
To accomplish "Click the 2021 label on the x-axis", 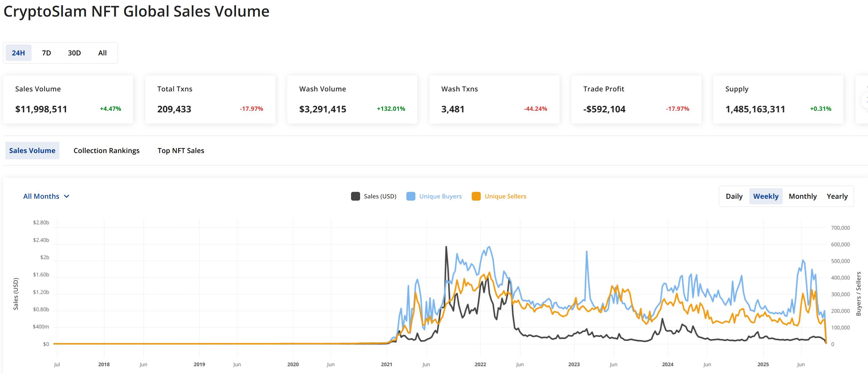I will (x=386, y=364).
